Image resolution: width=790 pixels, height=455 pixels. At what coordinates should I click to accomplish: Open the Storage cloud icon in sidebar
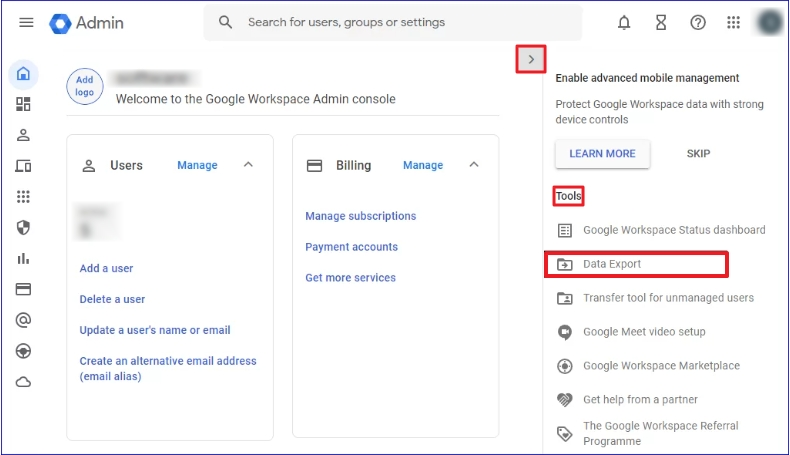point(23,382)
